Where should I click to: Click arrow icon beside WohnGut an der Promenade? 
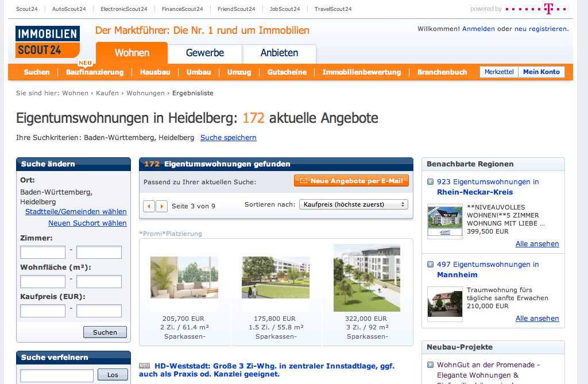[431, 365]
